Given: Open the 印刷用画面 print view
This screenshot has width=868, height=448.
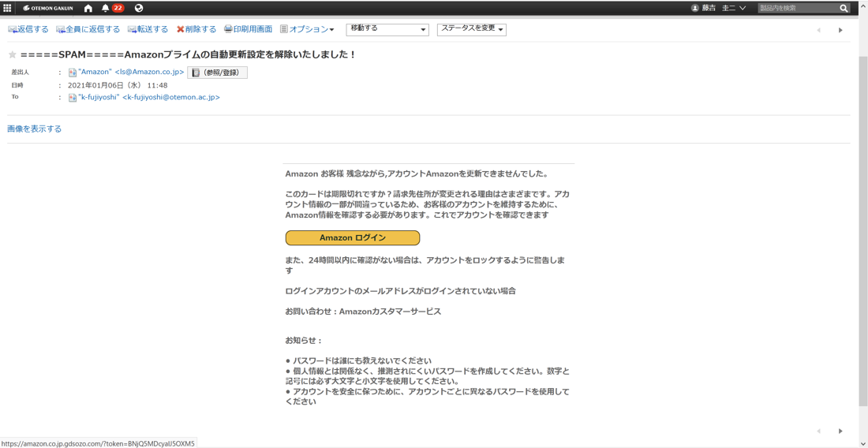Looking at the screenshot, I should 248,29.
